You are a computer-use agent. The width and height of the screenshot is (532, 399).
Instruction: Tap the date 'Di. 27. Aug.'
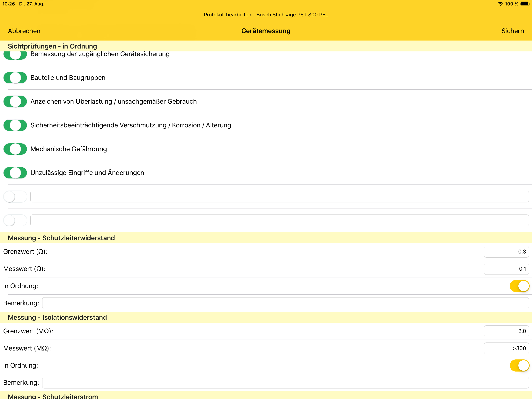point(32,4)
